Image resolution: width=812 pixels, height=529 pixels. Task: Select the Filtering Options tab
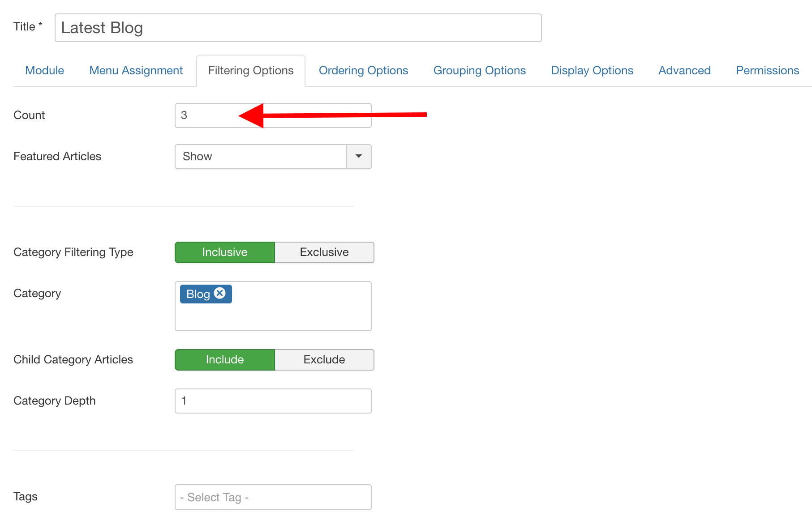250,71
